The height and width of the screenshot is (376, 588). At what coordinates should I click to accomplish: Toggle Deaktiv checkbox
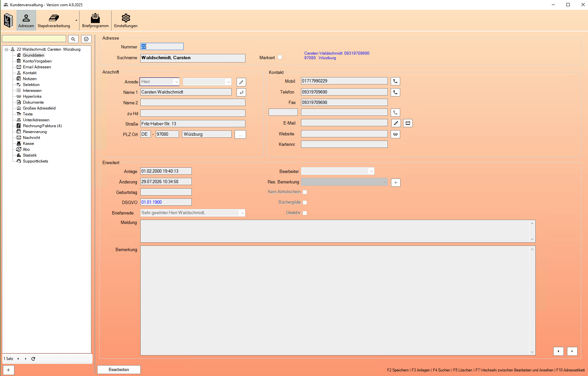[x=305, y=213]
